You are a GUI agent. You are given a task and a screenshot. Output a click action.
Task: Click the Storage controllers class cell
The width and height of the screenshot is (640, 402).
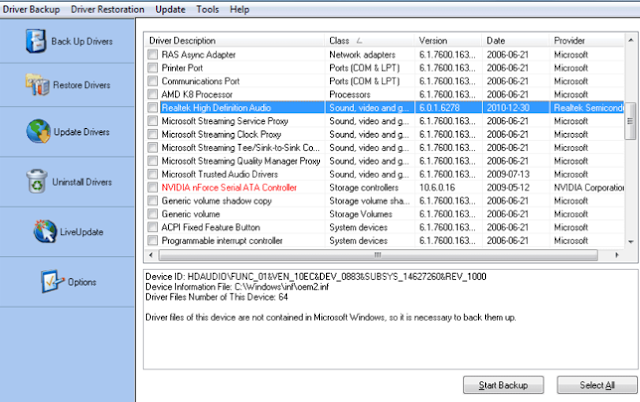pyautogui.click(x=364, y=187)
